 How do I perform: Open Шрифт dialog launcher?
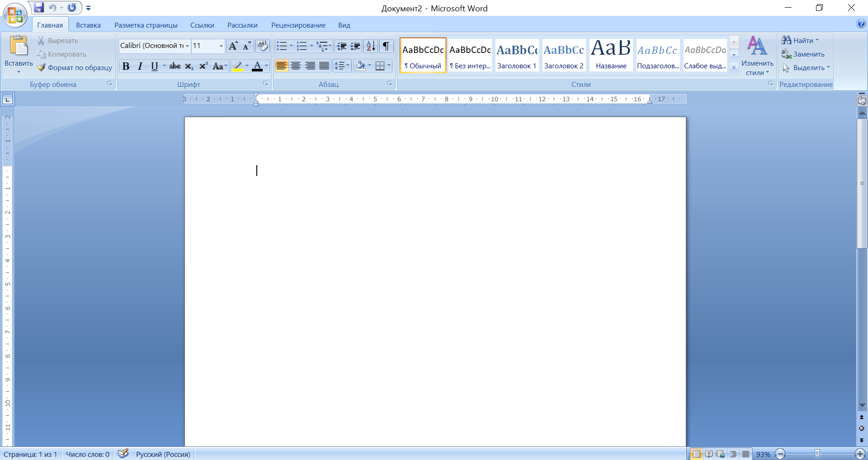click(266, 84)
